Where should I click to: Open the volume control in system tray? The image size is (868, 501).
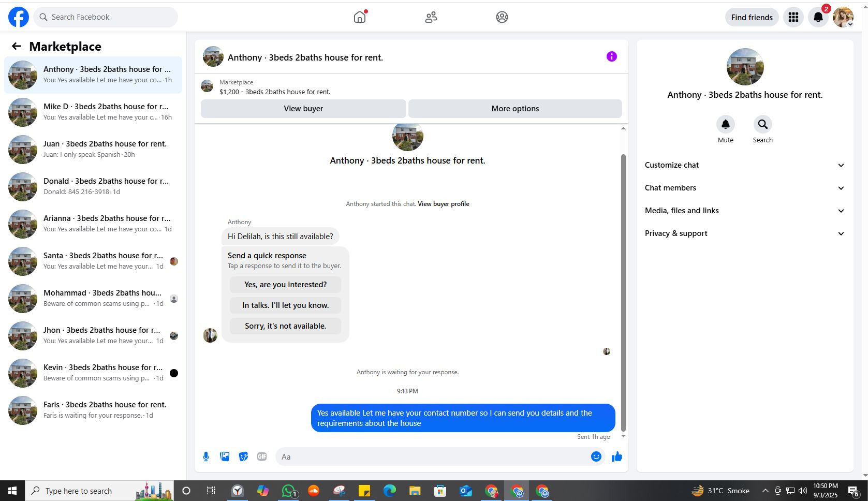click(x=803, y=491)
